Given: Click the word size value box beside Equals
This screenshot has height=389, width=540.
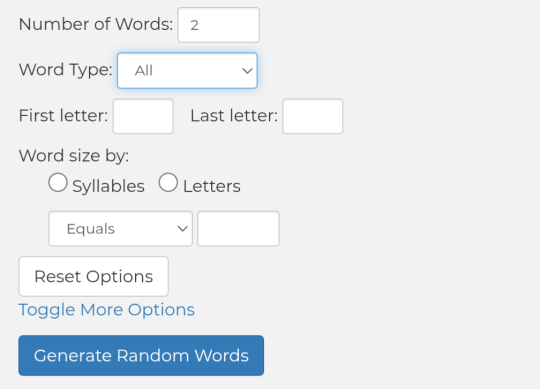Looking at the screenshot, I should pyautogui.click(x=238, y=229).
